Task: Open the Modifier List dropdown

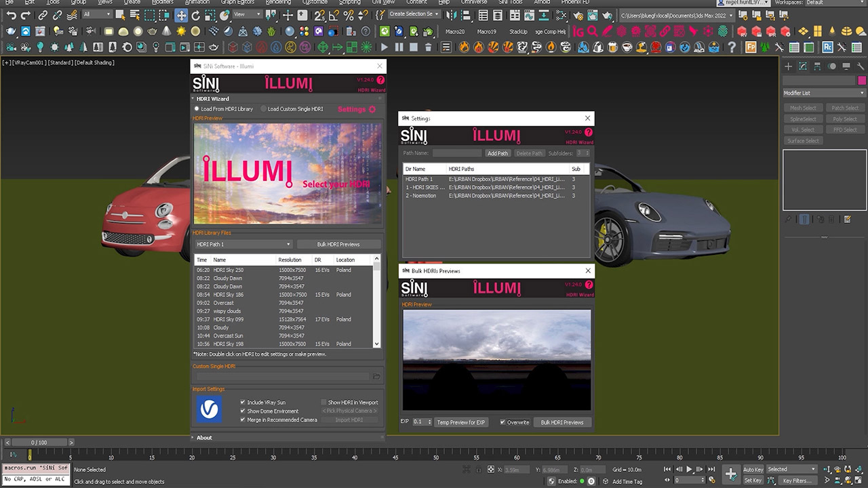Action: (824, 93)
